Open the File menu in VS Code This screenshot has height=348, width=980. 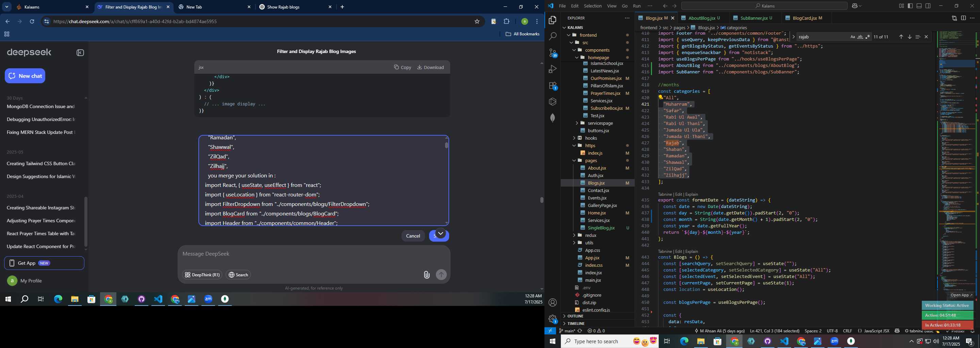pos(562,6)
